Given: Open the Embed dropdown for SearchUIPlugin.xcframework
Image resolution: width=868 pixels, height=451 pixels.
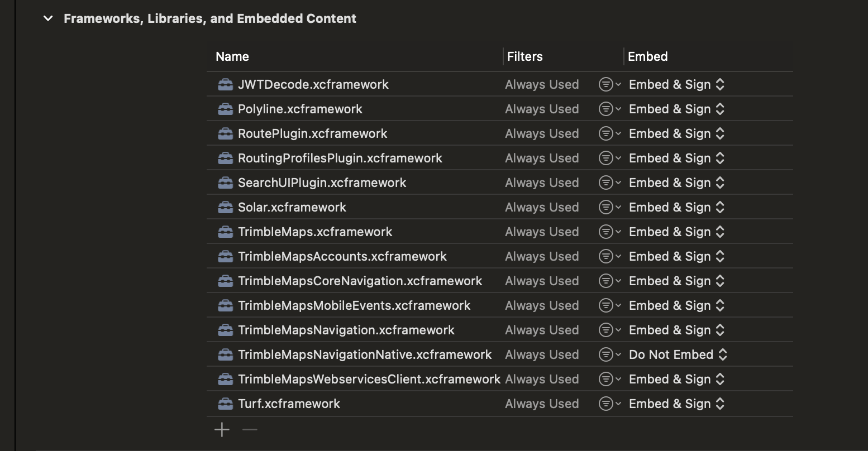Looking at the screenshot, I should (677, 183).
